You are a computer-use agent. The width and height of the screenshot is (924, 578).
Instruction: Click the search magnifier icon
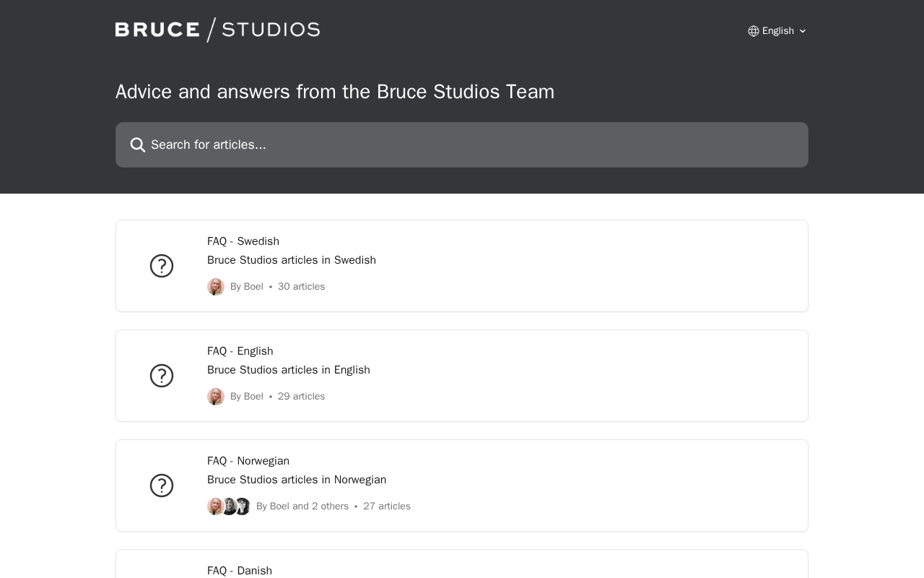(138, 145)
